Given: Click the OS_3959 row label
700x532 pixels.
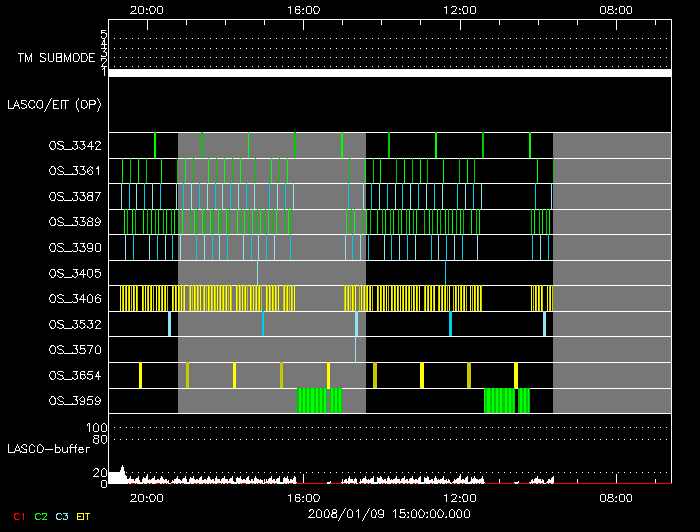Looking at the screenshot, I should 75,401.
